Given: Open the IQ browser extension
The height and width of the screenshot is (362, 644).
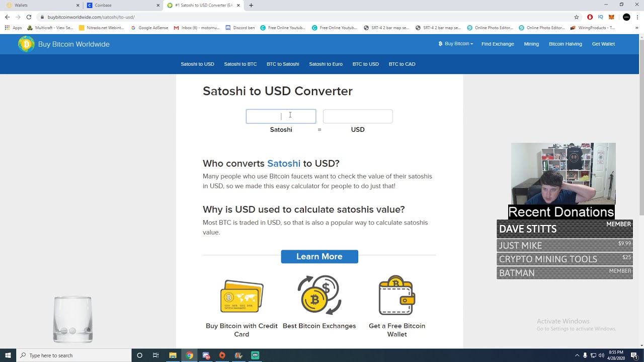Looking at the screenshot, I should pyautogui.click(x=601, y=17).
